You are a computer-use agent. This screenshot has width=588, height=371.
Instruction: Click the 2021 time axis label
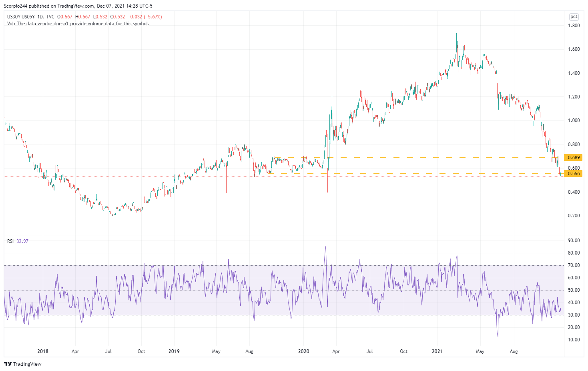pyautogui.click(x=437, y=351)
